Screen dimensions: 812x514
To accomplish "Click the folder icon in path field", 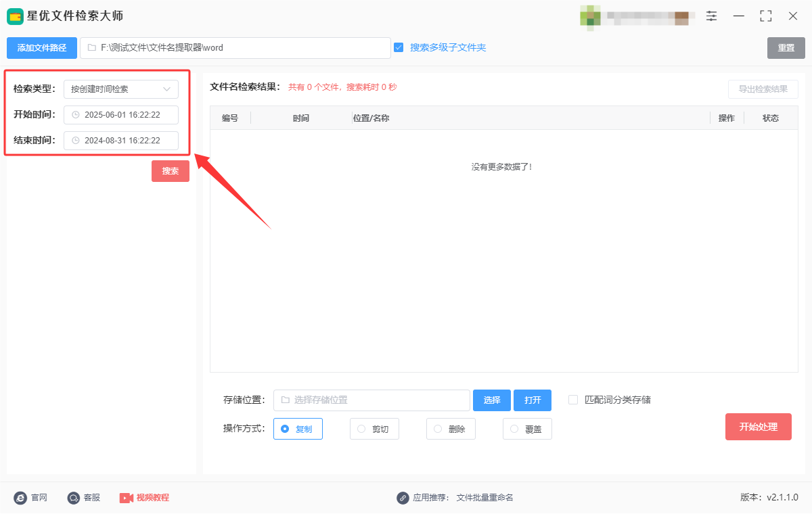I will [x=91, y=48].
